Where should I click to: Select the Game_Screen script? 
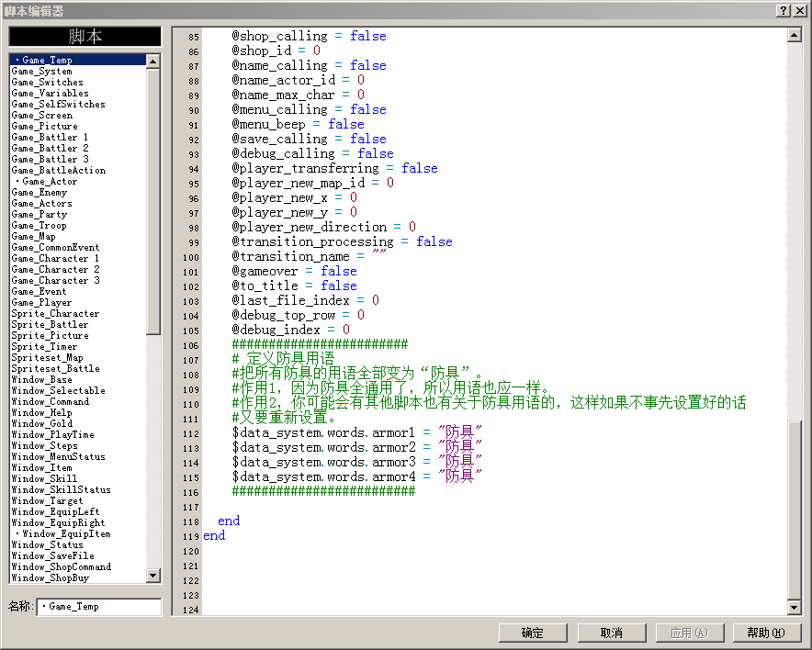pyautogui.click(x=78, y=115)
